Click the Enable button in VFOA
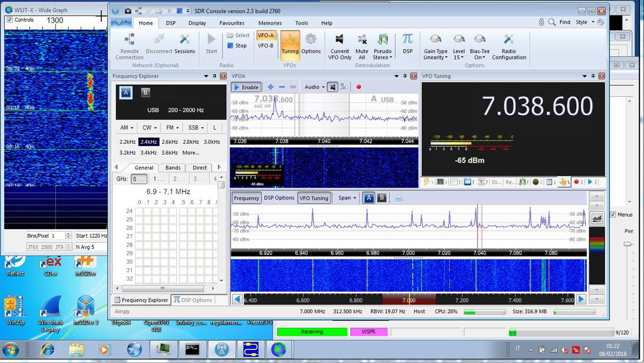Image resolution: width=644 pixels, height=363 pixels. (x=246, y=87)
